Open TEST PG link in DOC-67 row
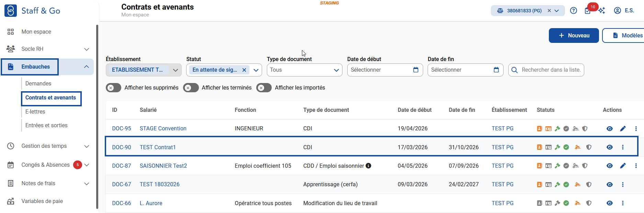The image size is (644, 213). click(x=502, y=185)
